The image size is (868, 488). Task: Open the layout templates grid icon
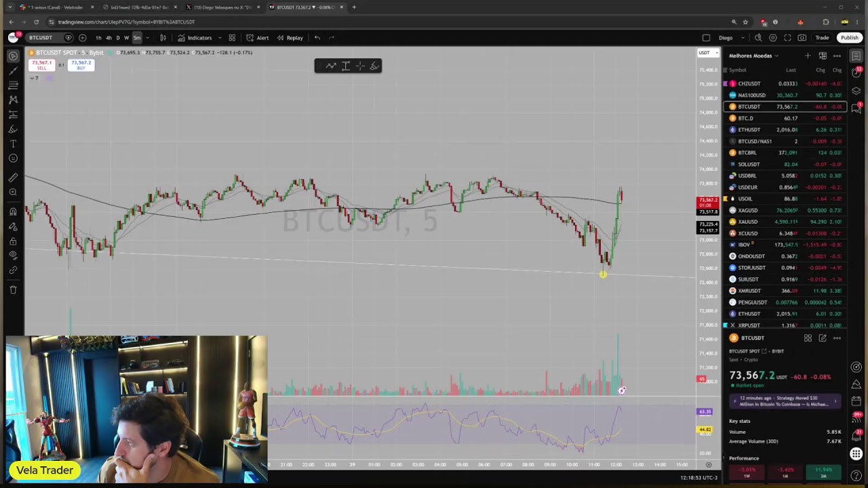[232, 38]
